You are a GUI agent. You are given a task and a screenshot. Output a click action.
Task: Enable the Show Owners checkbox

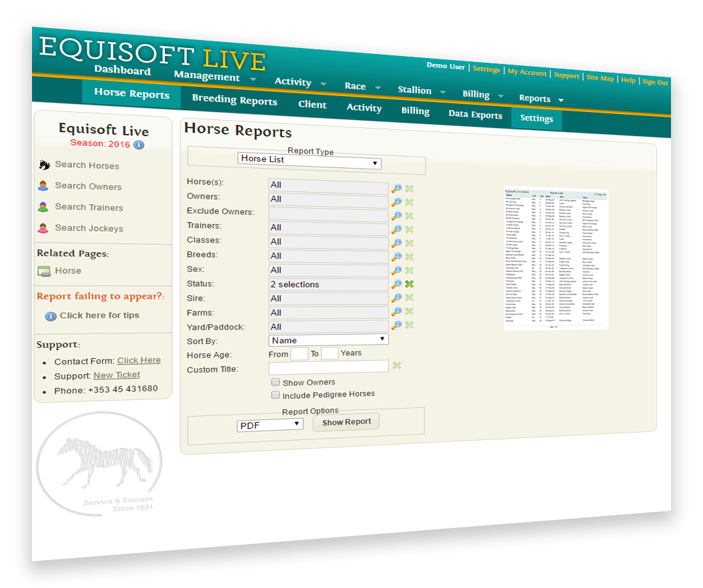[x=275, y=382]
